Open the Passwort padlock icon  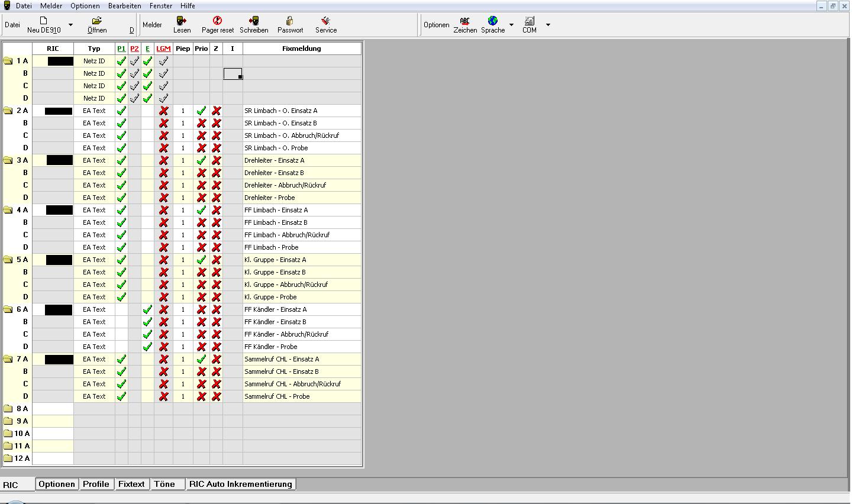tap(290, 21)
